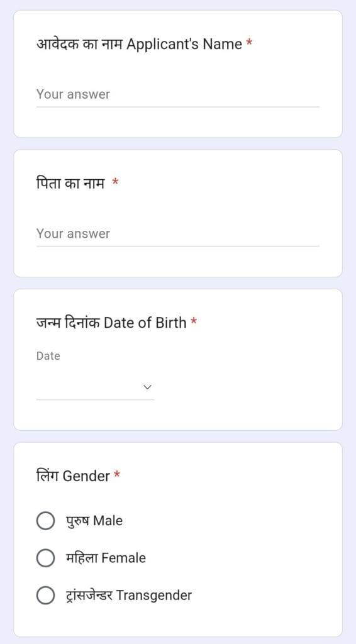Select the महिला Female radio button

[x=45, y=558]
